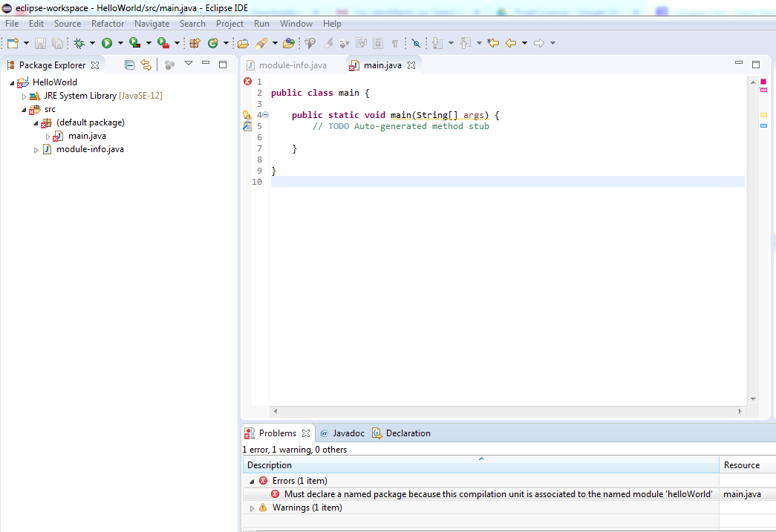Click the Previous Annotation toolbar icon
The image size is (776, 532).
[x=465, y=44]
